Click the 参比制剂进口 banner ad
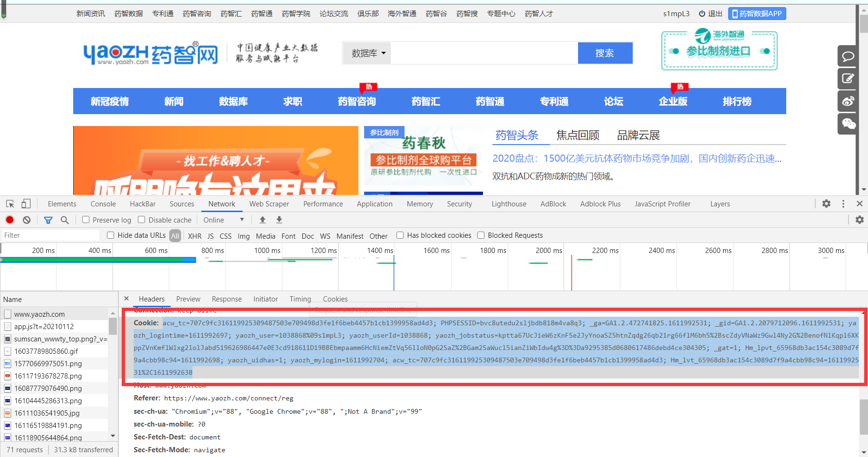The image size is (868, 457). click(x=719, y=49)
